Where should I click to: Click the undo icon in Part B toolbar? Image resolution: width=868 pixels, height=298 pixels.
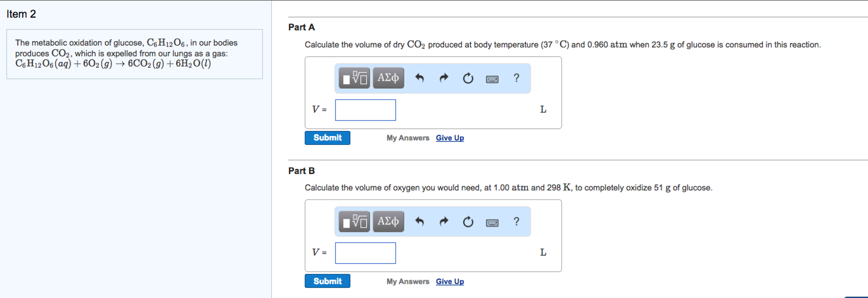[419, 221]
